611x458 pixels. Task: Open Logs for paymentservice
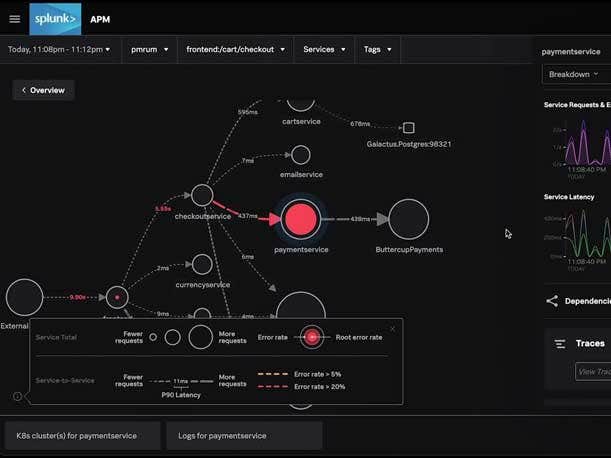click(245, 436)
